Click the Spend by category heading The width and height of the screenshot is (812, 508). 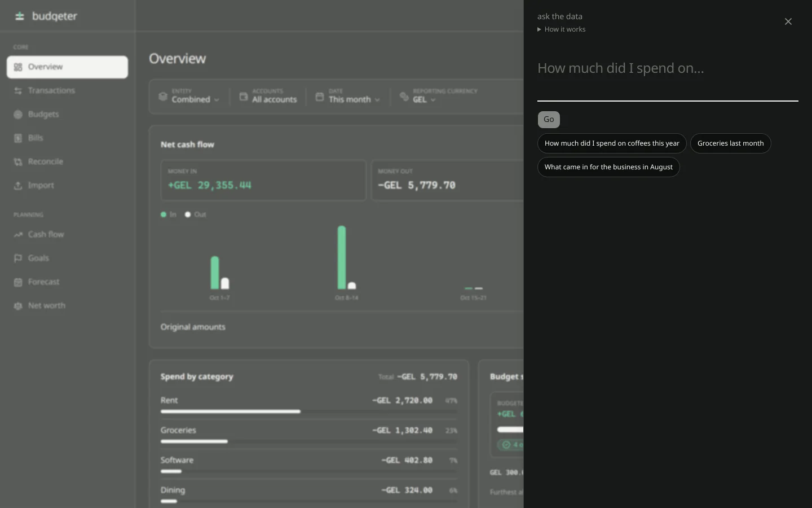(x=197, y=377)
